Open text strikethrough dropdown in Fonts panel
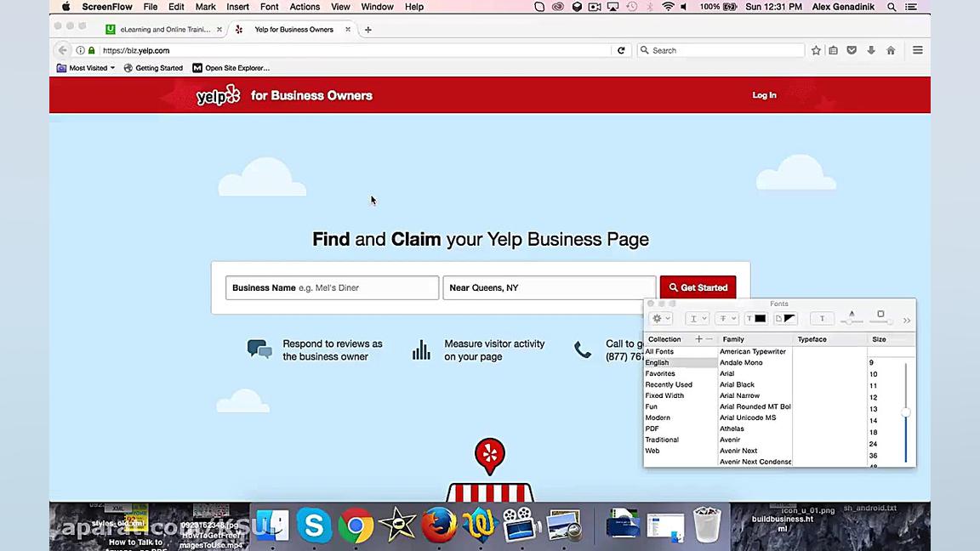This screenshot has height=551, width=980. click(x=726, y=319)
